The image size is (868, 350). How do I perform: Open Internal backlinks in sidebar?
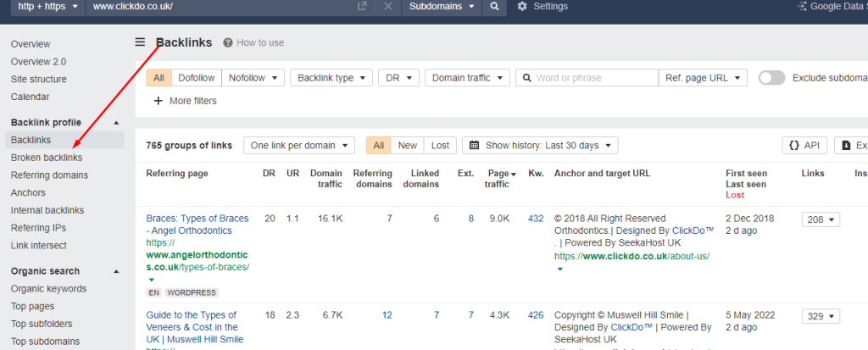(47, 210)
